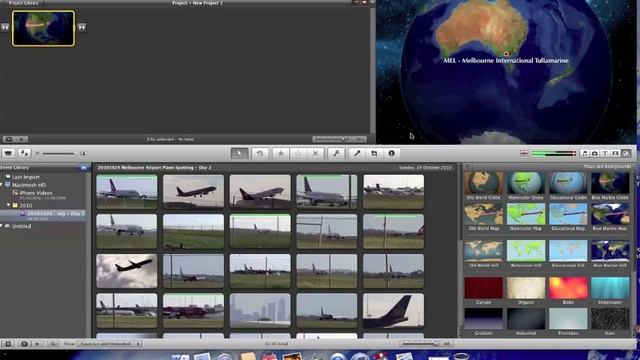The width and height of the screenshot is (640, 360).
Task: Click the MEL Melbourne label in viewer
Action: [x=506, y=60]
